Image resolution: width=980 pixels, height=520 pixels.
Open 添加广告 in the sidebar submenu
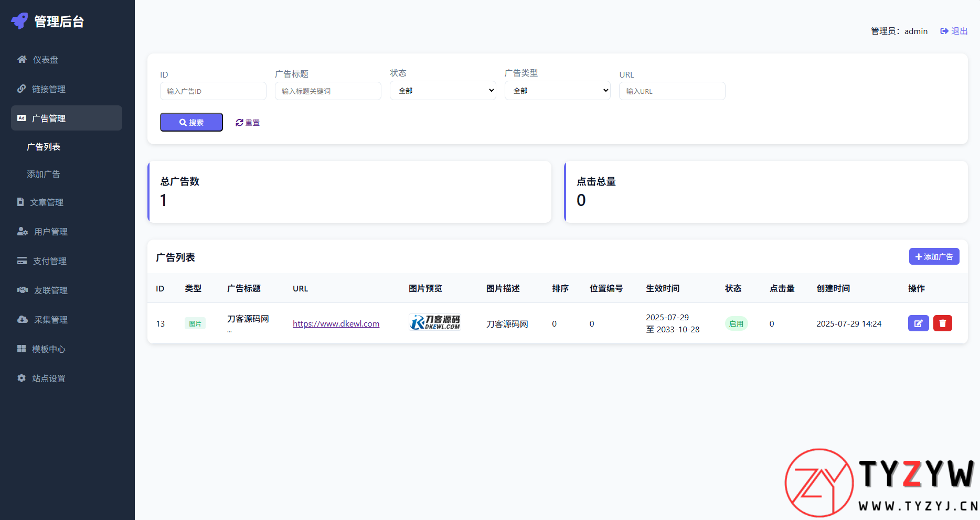pos(44,174)
